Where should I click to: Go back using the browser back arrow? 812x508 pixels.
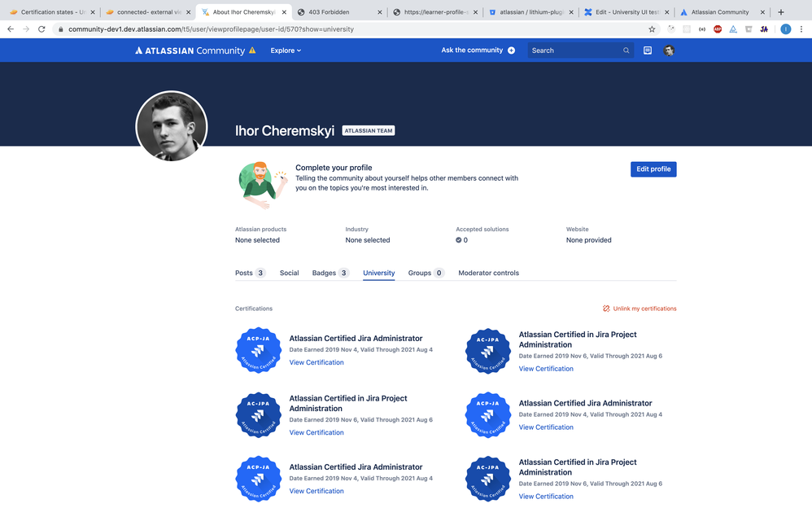(11, 29)
